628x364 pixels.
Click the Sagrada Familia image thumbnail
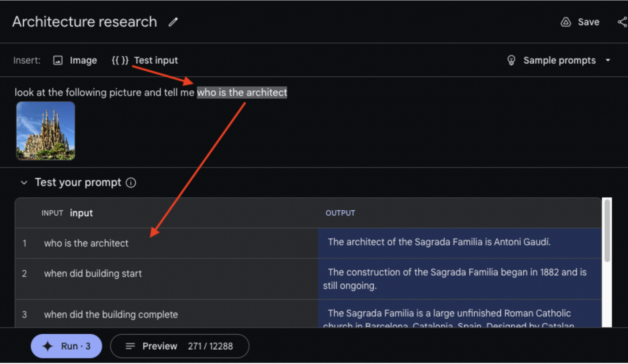click(45, 131)
